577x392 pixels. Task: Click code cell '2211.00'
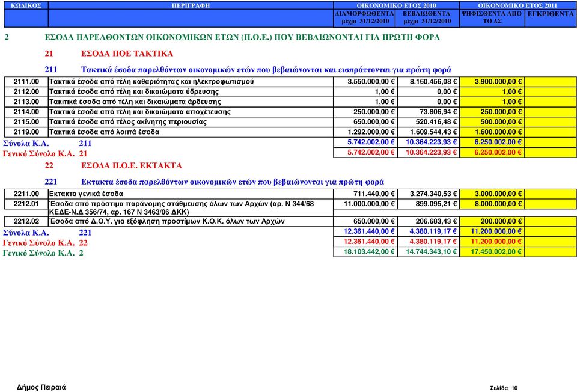pos(26,194)
